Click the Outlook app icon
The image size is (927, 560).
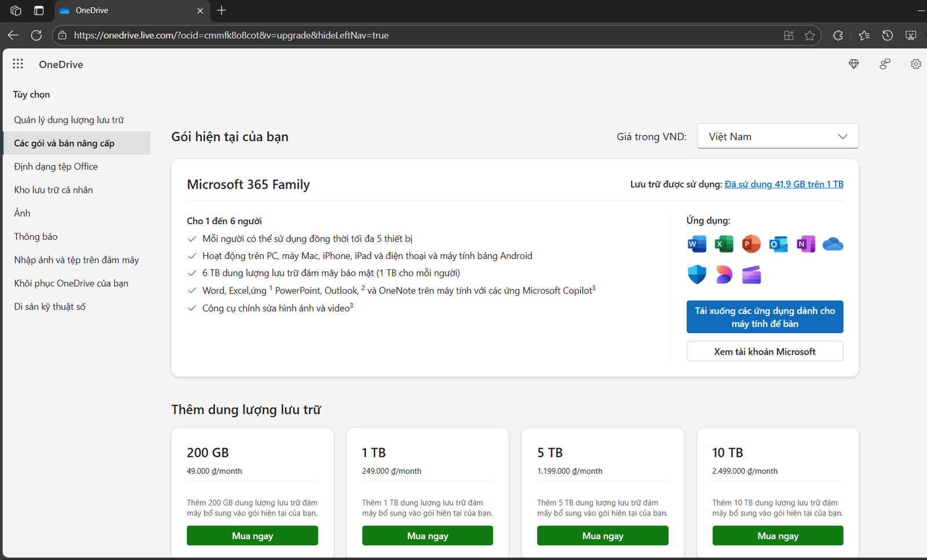(x=778, y=244)
